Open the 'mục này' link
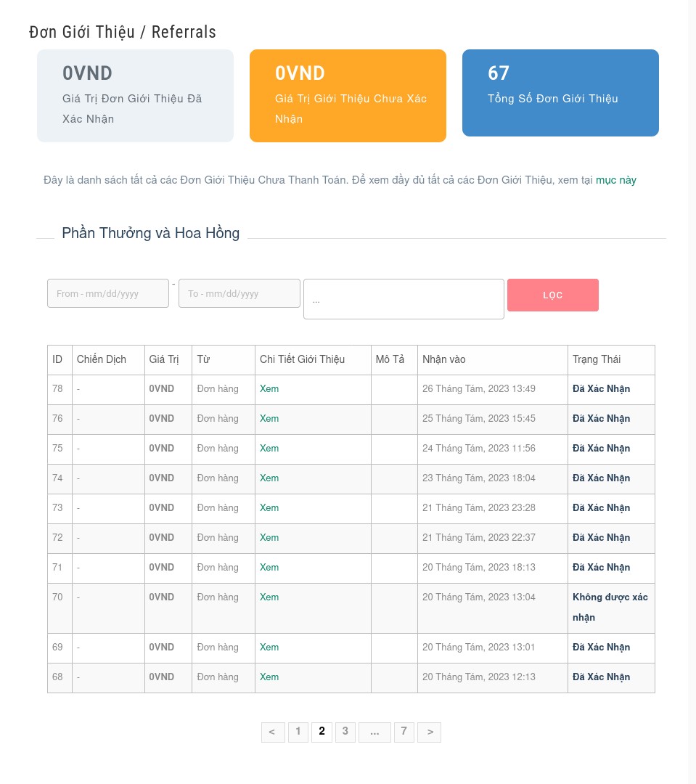This screenshot has height=784, width=696. 615,180
